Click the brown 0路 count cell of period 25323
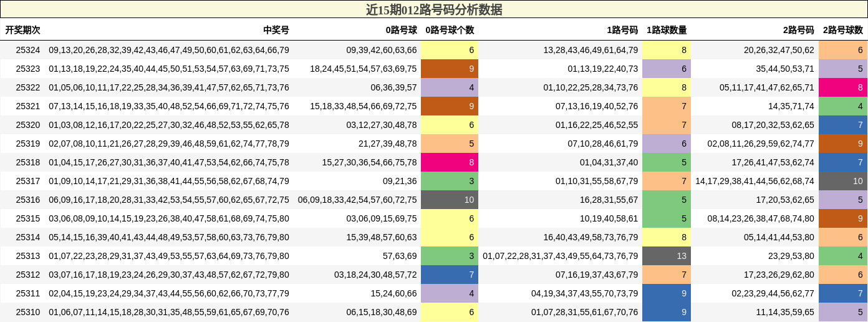This screenshot has height=322, width=868. click(450, 69)
